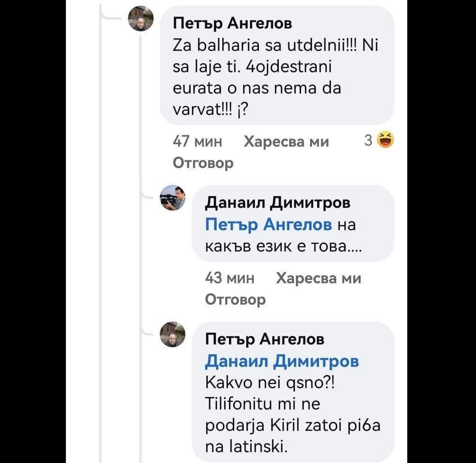Like the first comment with Харесва ми
This screenshot has height=463, width=476.
pyautogui.click(x=286, y=141)
